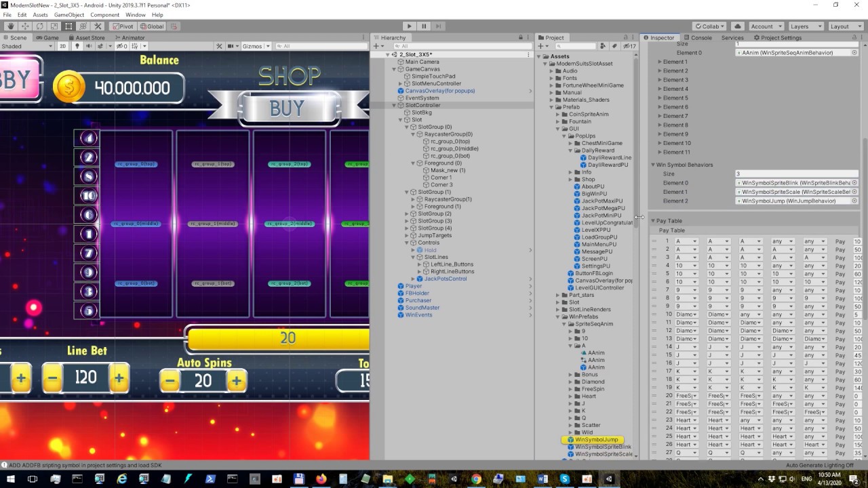868x488 pixels.
Task: Select CanvasOverlay(for popups) in Hierarchy
Action: coord(439,91)
